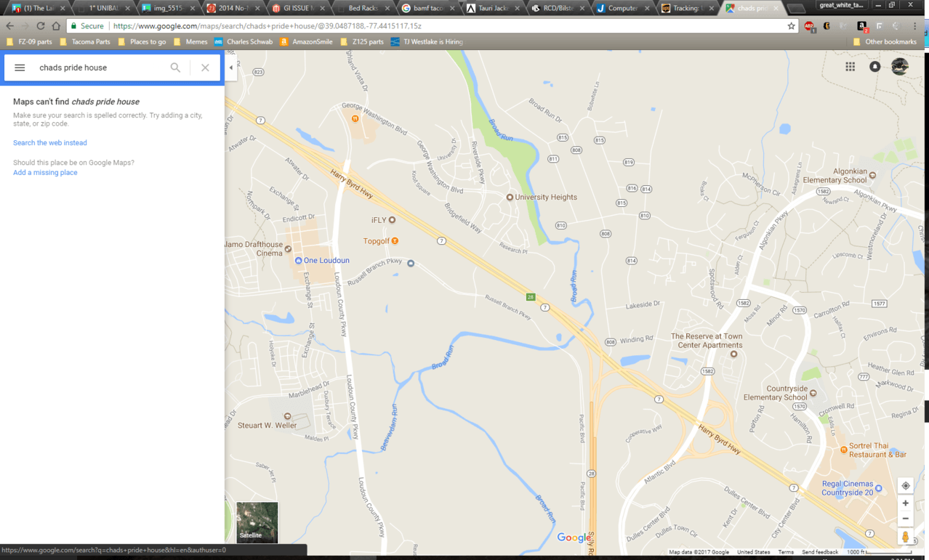Click the green Secure padlock site info

[x=87, y=26]
